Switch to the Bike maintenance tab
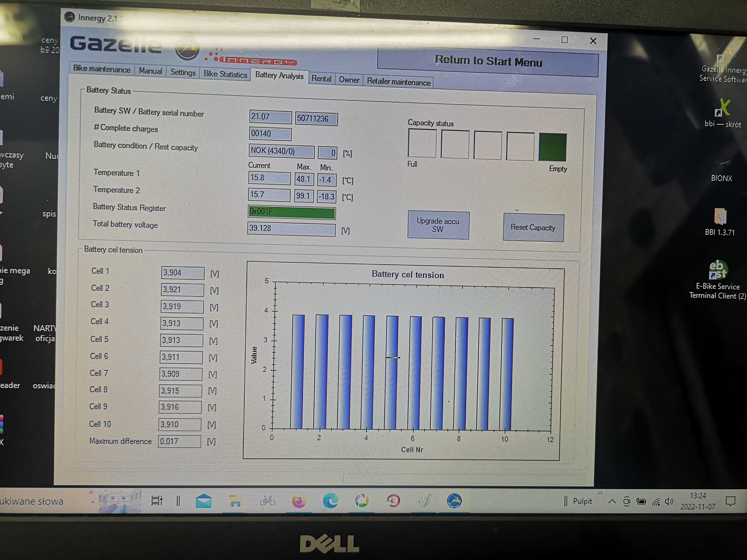 [x=102, y=69]
